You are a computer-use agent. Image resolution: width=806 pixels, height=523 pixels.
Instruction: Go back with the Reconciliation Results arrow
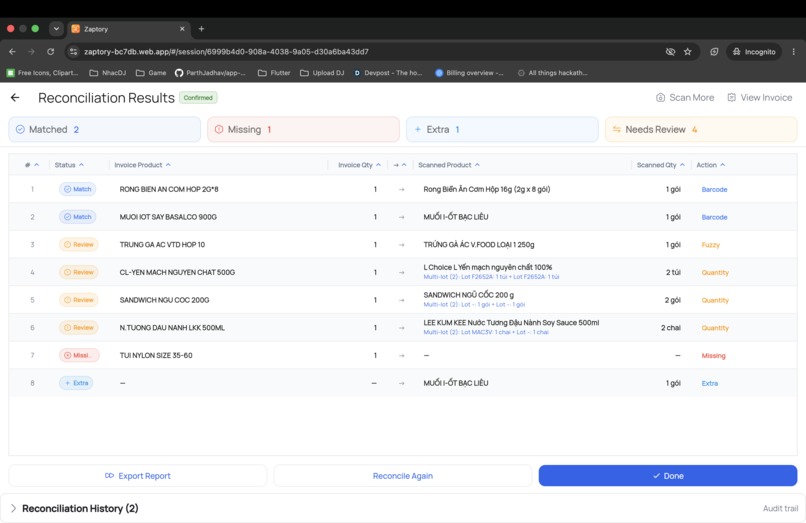tap(15, 98)
